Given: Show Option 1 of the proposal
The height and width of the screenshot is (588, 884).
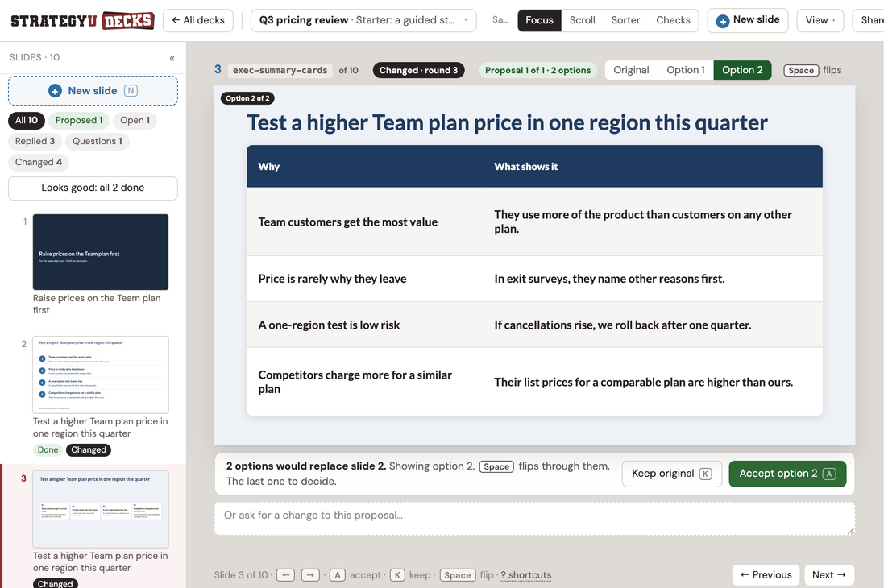Looking at the screenshot, I should point(686,70).
